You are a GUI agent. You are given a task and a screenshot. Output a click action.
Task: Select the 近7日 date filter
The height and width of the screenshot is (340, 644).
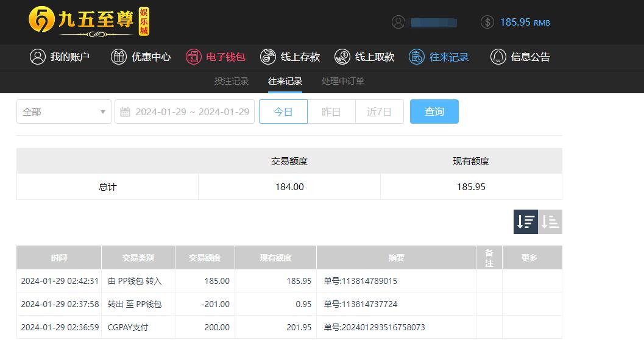click(379, 112)
